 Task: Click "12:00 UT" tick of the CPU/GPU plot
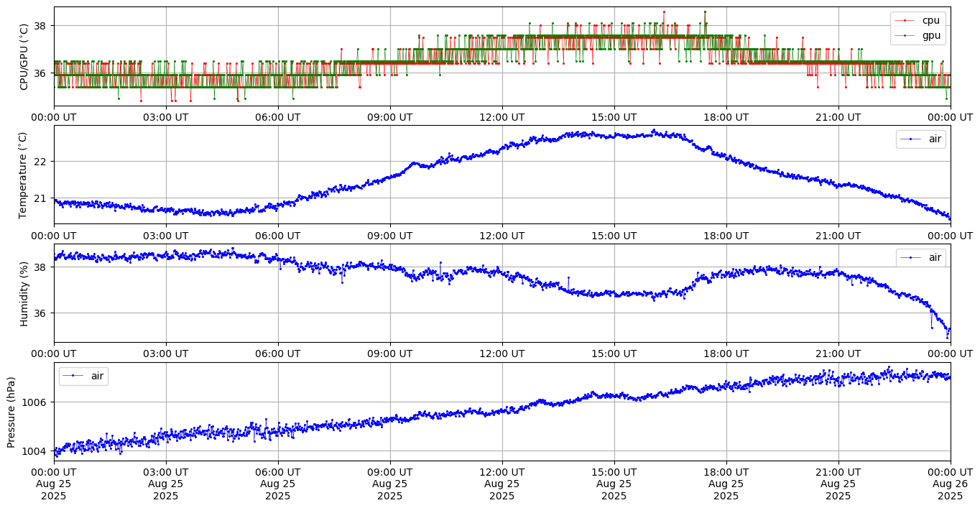click(x=502, y=117)
